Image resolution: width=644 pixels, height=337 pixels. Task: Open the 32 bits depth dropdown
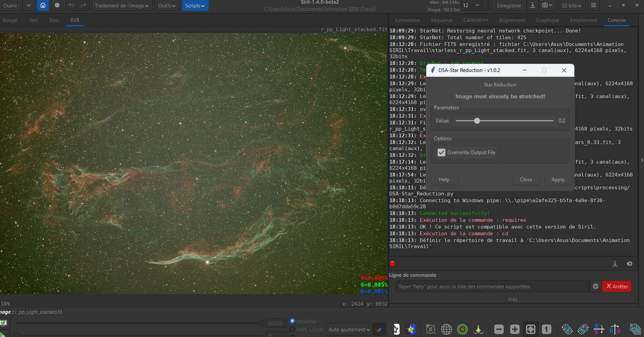coord(571,6)
